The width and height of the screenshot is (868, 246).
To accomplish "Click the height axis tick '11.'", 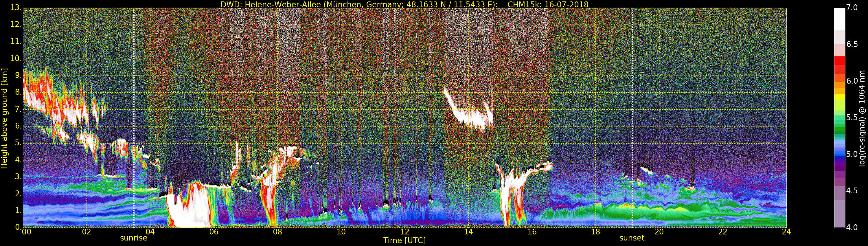I will (16, 41).
